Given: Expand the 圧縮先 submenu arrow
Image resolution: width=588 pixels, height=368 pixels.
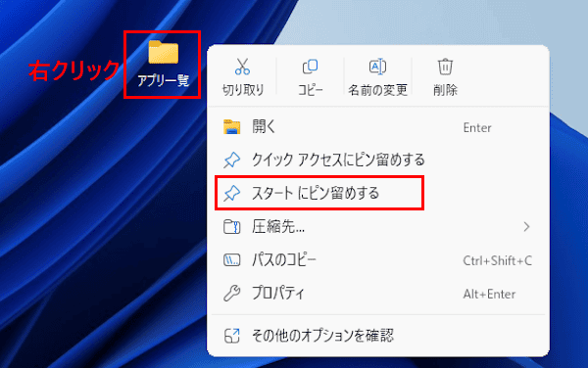Looking at the screenshot, I should (x=526, y=226).
